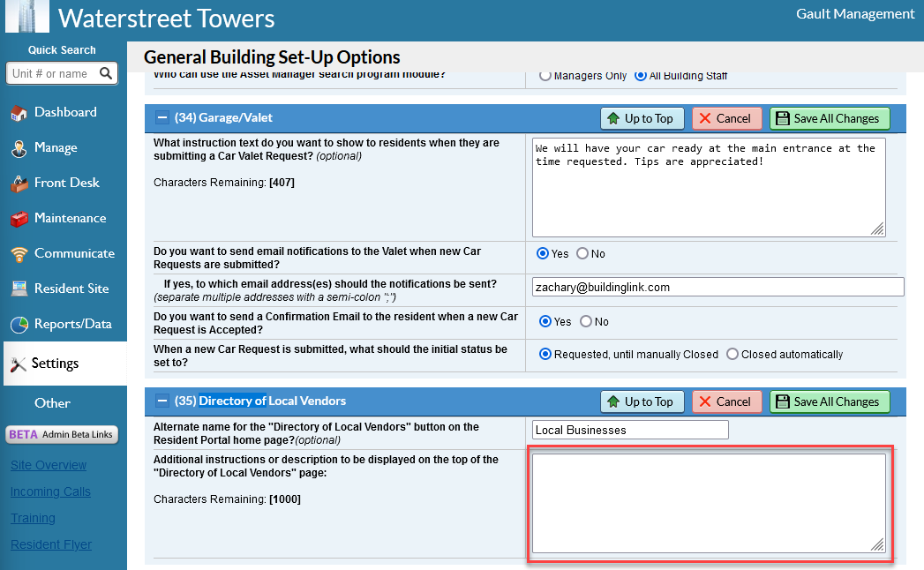Click the Quick Search magnifier icon

106,73
